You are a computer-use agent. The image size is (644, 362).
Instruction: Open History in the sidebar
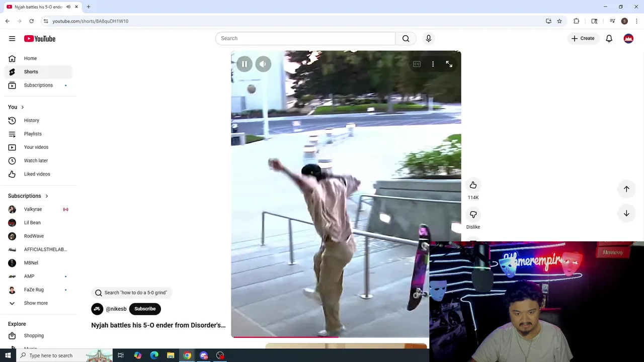pos(38,120)
